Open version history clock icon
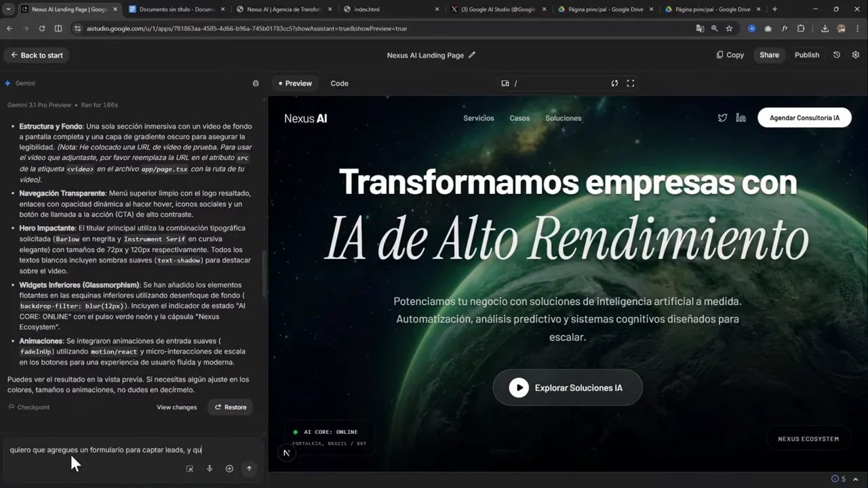 tap(837, 55)
